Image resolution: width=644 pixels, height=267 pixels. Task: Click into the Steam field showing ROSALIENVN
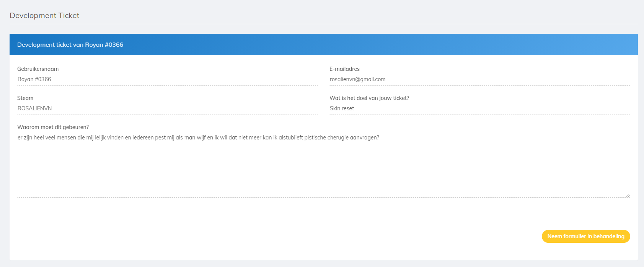click(x=167, y=108)
